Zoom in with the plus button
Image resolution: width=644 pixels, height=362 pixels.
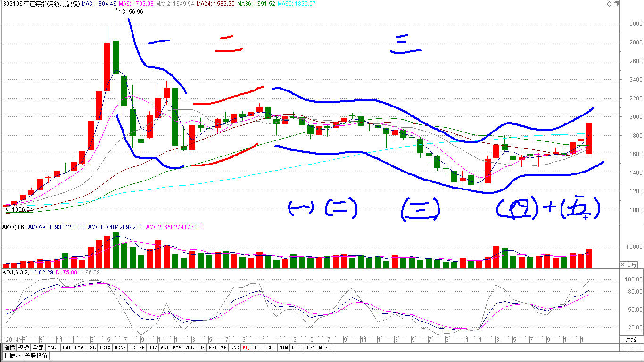[x=624, y=347]
